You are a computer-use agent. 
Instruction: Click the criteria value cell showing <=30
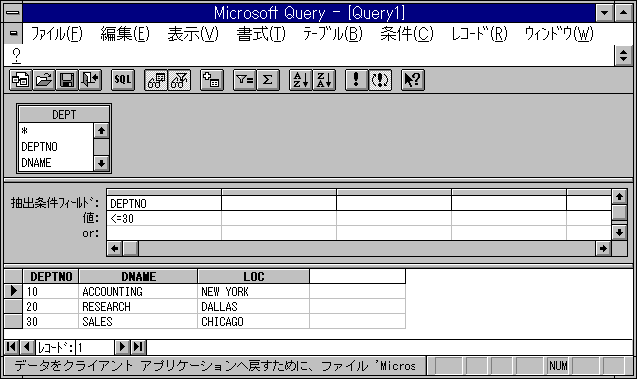(x=164, y=219)
